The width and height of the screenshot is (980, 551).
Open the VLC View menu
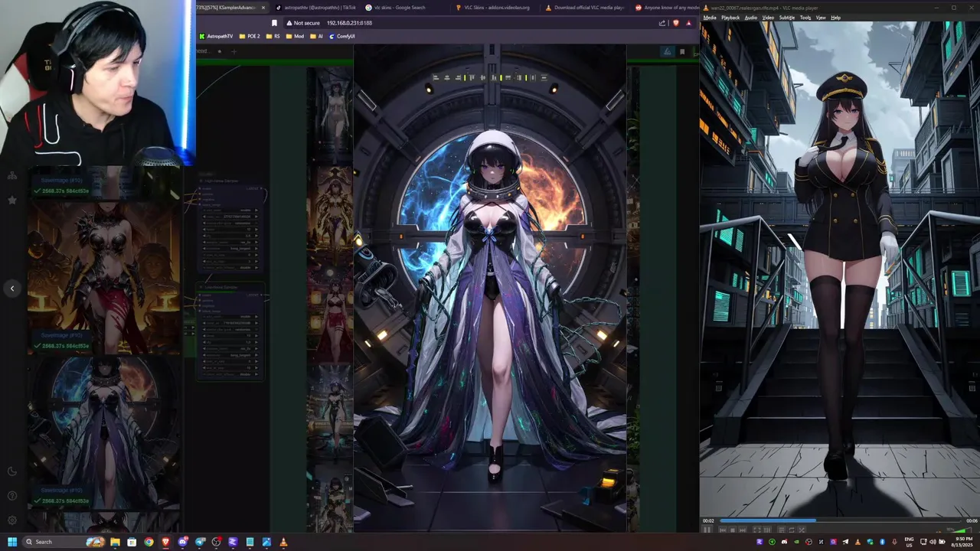pyautogui.click(x=821, y=18)
